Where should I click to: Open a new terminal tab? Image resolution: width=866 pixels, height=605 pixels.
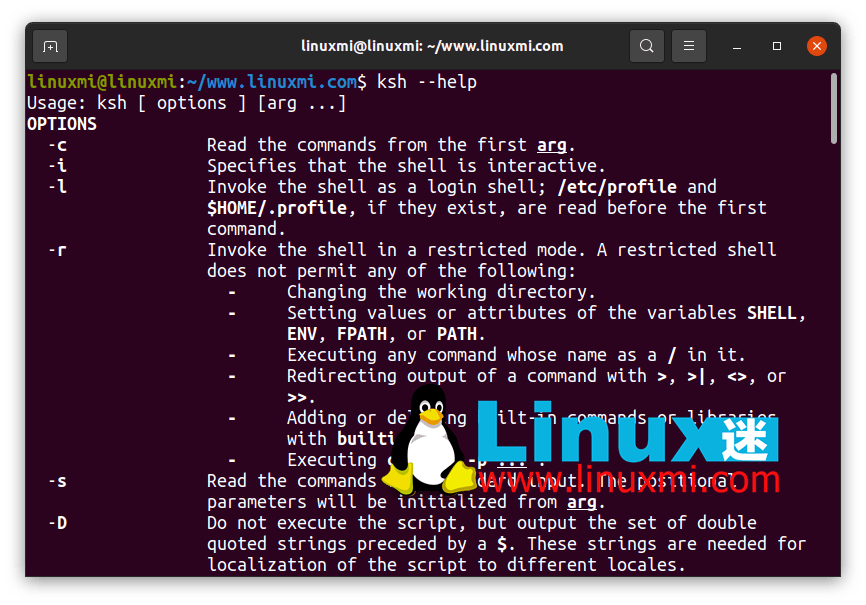[x=50, y=46]
